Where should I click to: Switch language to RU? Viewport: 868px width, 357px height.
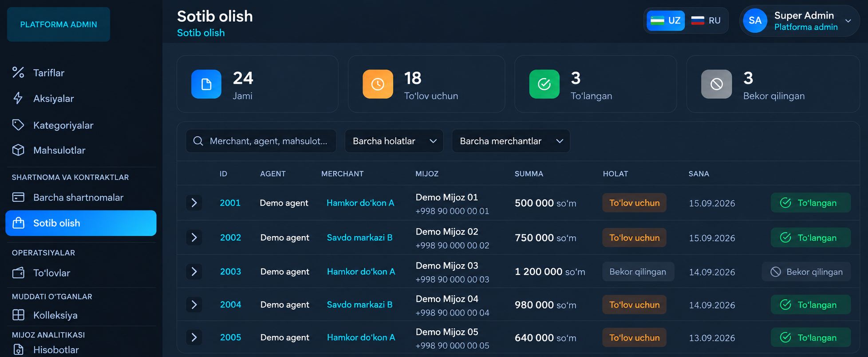point(706,20)
